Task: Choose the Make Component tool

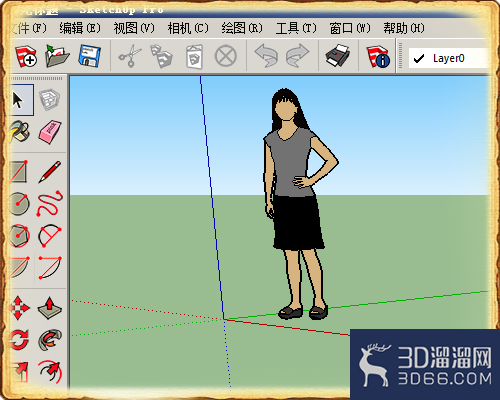Action: (x=50, y=99)
